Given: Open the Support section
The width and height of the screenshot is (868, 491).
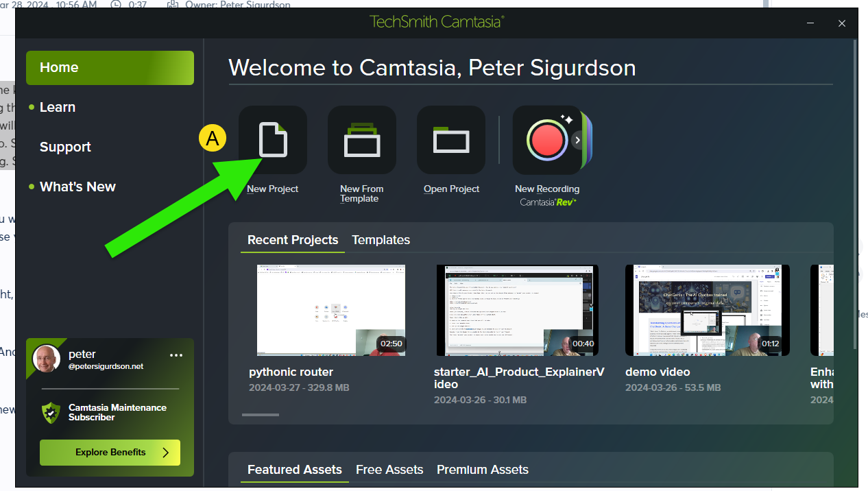Looking at the screenshot, I should pyautogui.click(x=65, y=147).
